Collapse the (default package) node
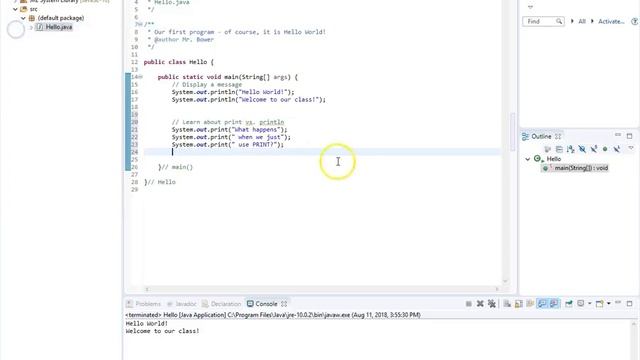This screenshot has width=640, height=360. 23,18
